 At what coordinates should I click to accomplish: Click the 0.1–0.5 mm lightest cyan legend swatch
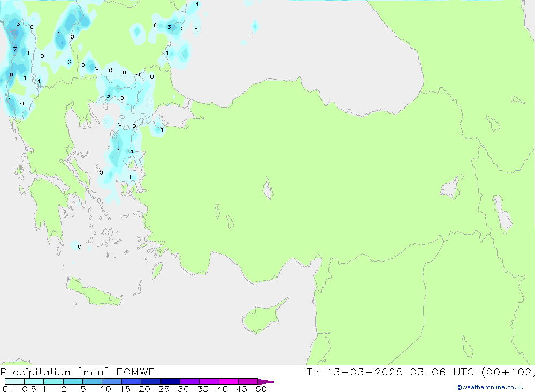(14, 381)
